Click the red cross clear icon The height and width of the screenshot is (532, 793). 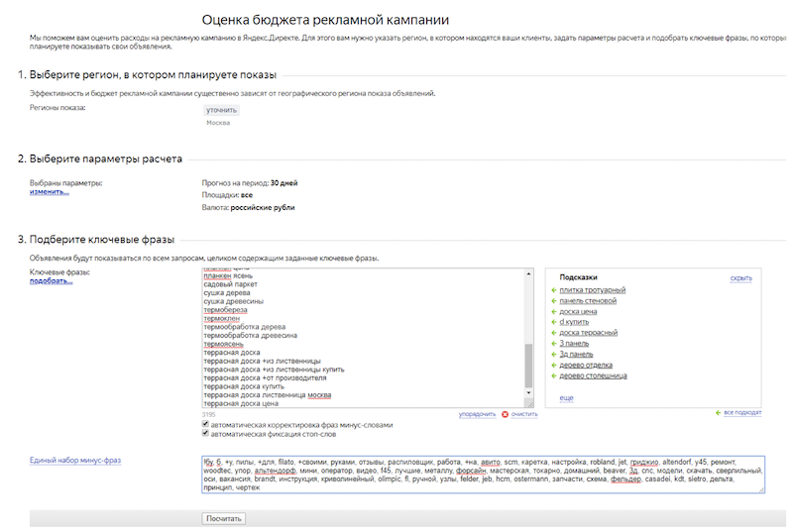(x=505, y=414)
